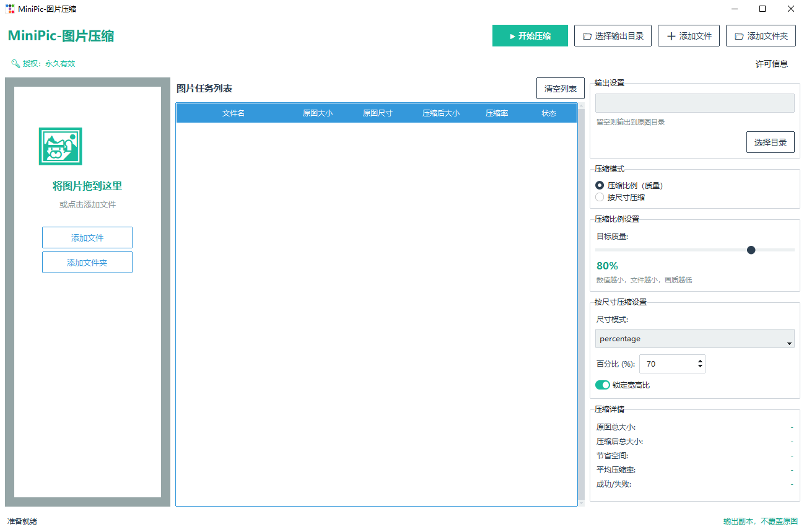Click 添加文件夹 button in drop panel
804x532 pixels.
tap(87, 263)
